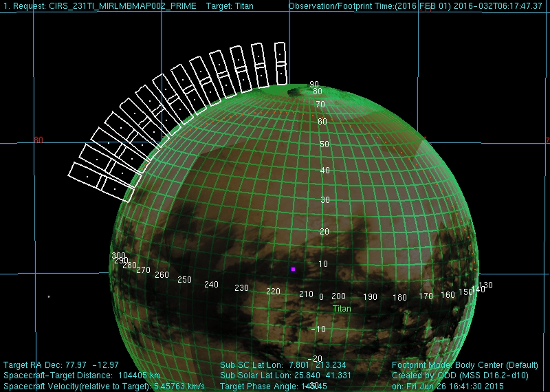Click the longitude label 170

426,296
